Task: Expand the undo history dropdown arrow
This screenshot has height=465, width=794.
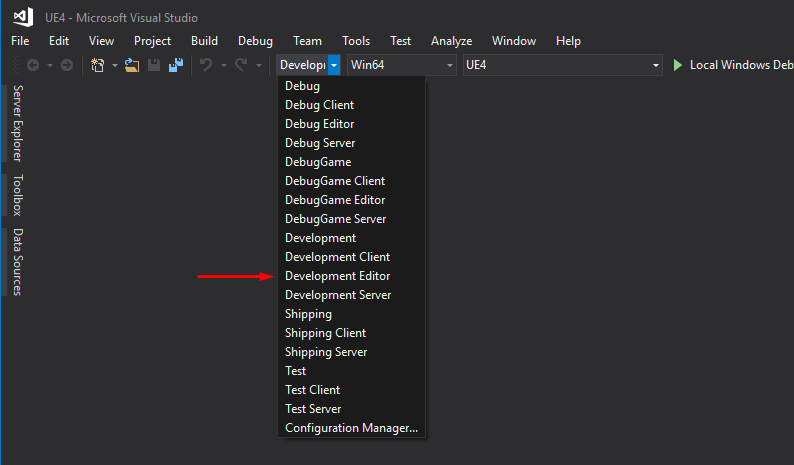Action: pyautogui.click(x=223, y=65)
